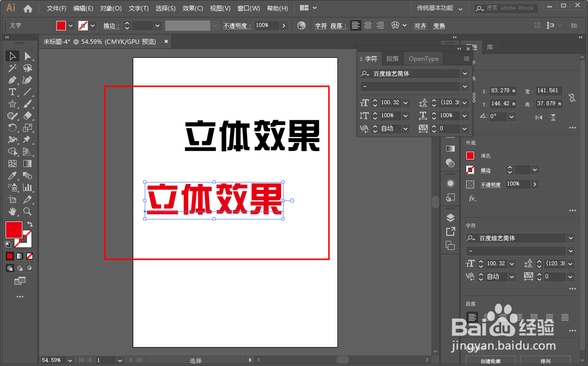
Task: Click the 排列 button
Action: coord(546,361)
